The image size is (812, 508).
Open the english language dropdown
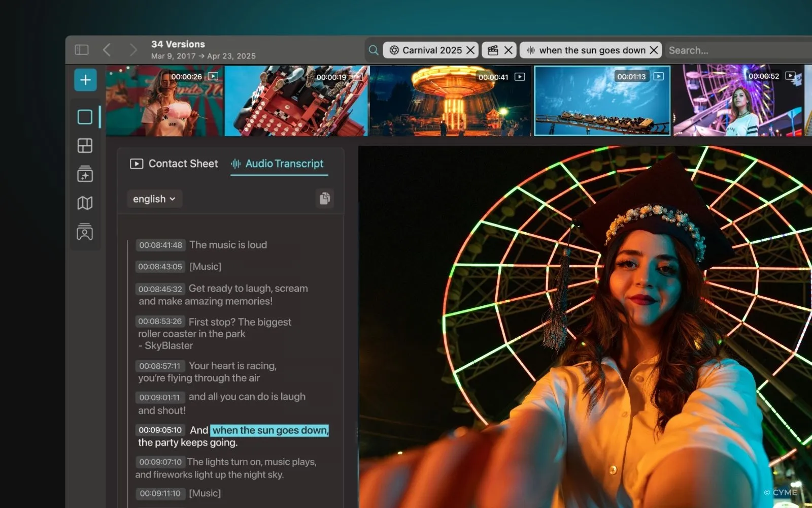click(154, 199)
